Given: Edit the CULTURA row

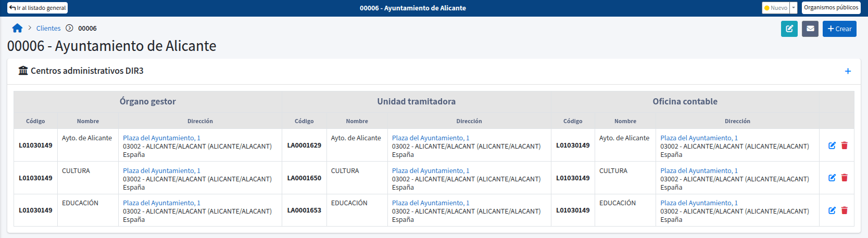Looking at the screenshot, I should 832,178.
